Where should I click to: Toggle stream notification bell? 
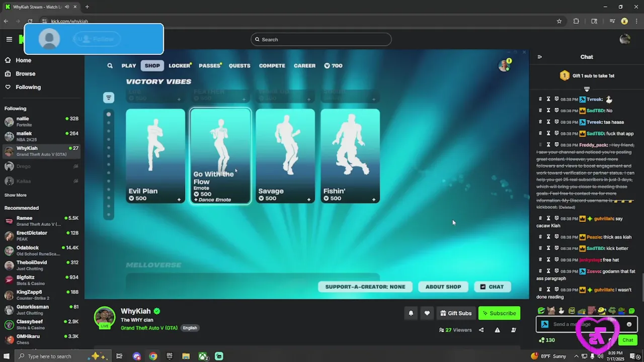click(411, 313)
